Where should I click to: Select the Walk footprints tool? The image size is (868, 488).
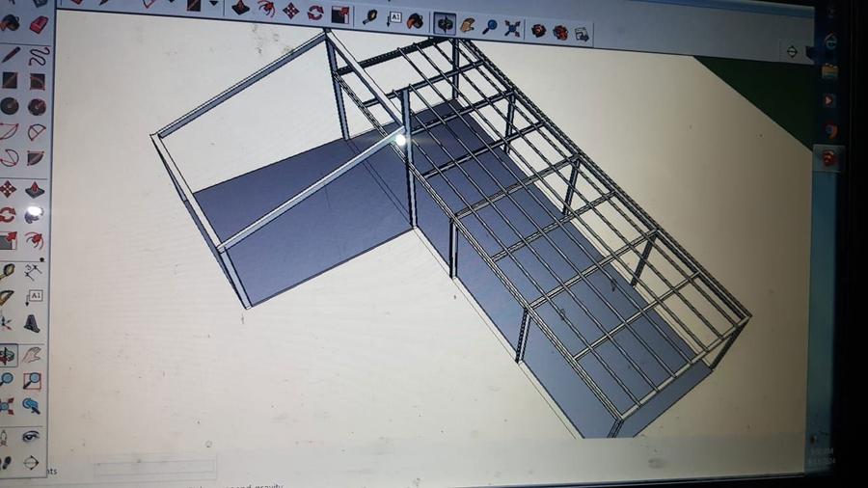click(x=6, y=463)
